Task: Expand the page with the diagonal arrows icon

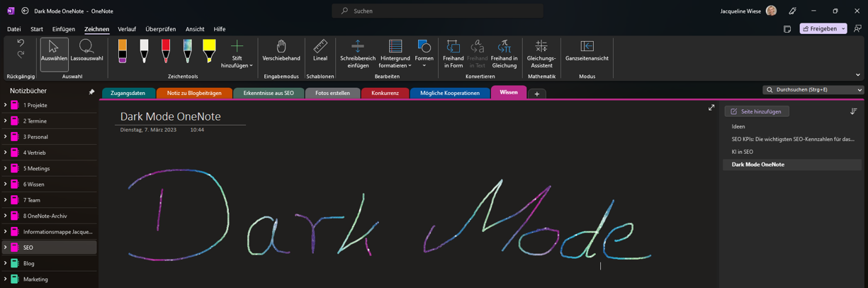Action: point(711,108)
